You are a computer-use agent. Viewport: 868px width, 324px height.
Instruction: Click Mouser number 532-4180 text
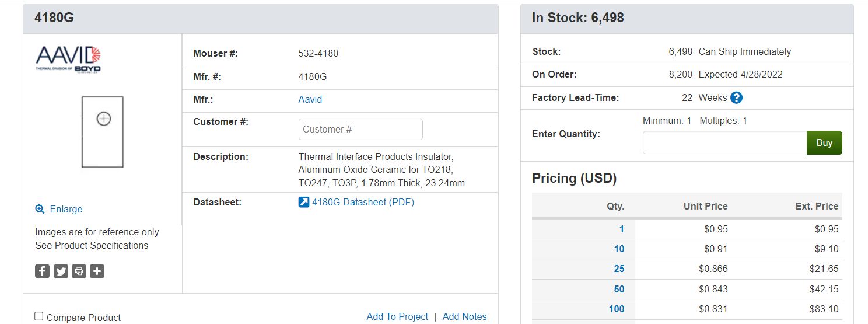click(318, 53)
